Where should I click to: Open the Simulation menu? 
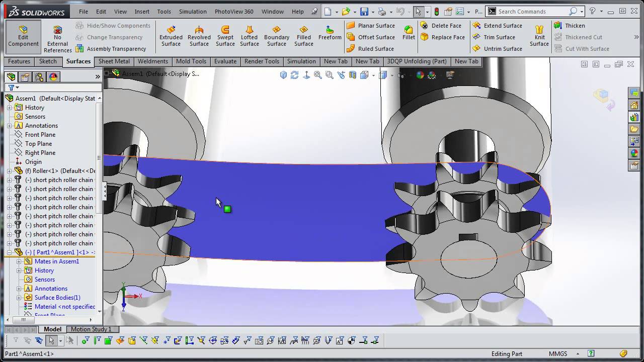pyautogui.click(x=193, y=12)
